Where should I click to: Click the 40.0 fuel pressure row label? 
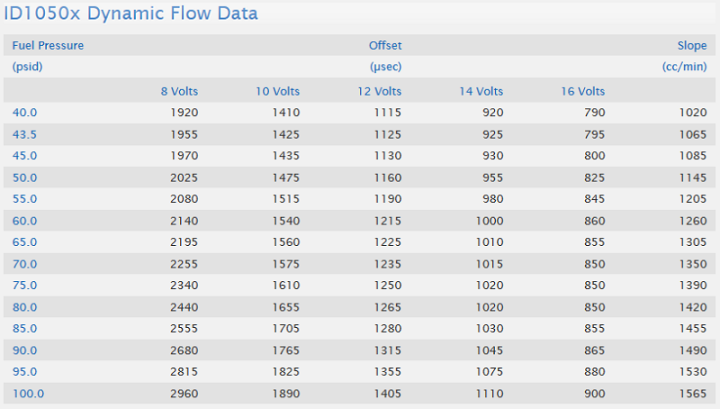point(25,112)
